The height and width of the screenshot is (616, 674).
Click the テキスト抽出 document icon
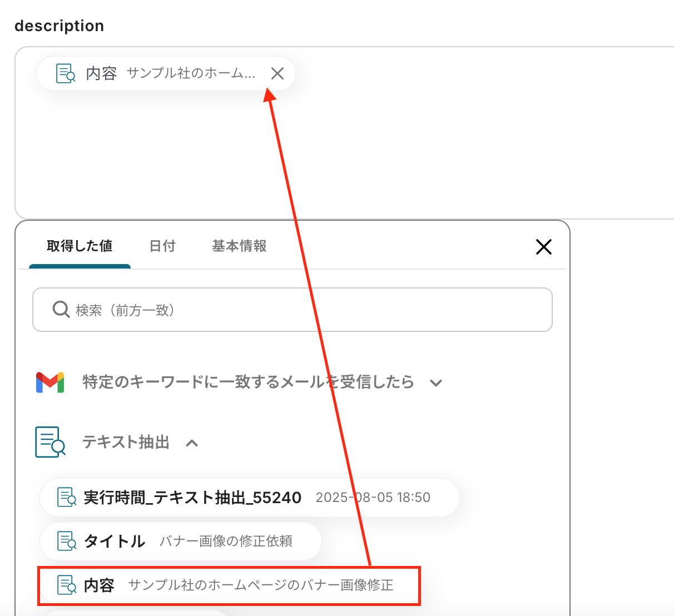(50, 442)
